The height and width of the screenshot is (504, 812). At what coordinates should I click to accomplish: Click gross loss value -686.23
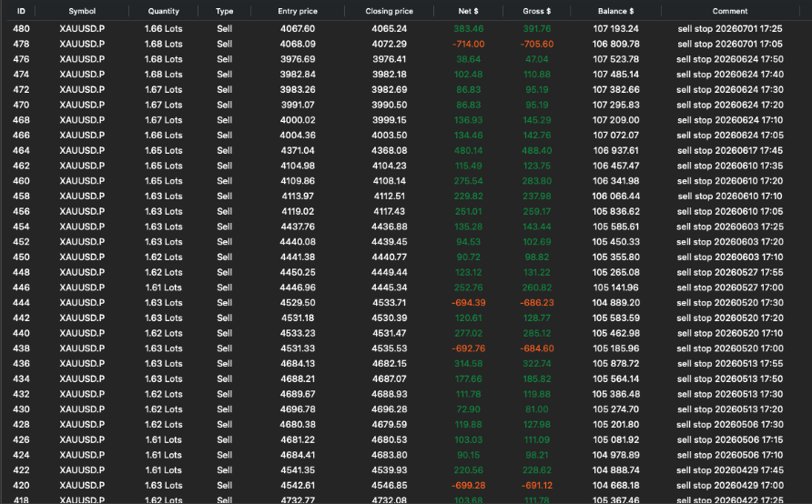536,303
